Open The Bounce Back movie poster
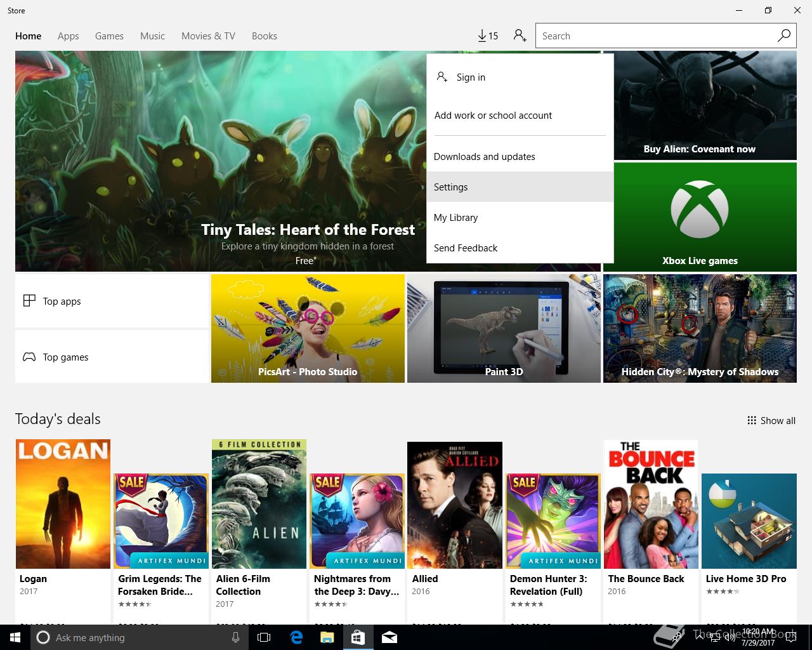This screenshot has width=812, height=650. pos(651,504)
